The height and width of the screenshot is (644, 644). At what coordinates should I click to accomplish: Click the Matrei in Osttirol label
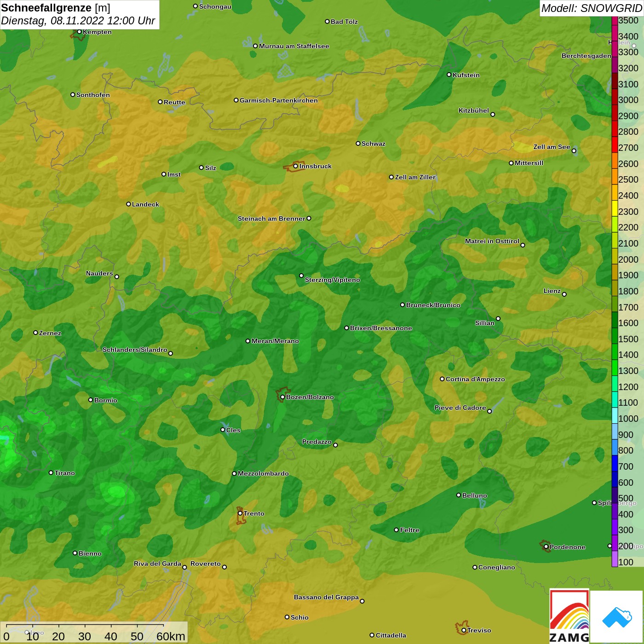(492, 241)
